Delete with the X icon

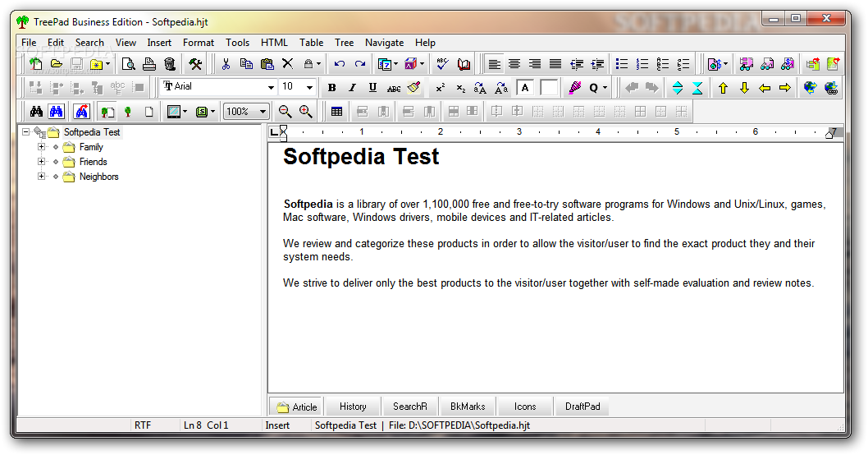click(x=288, y=64)
